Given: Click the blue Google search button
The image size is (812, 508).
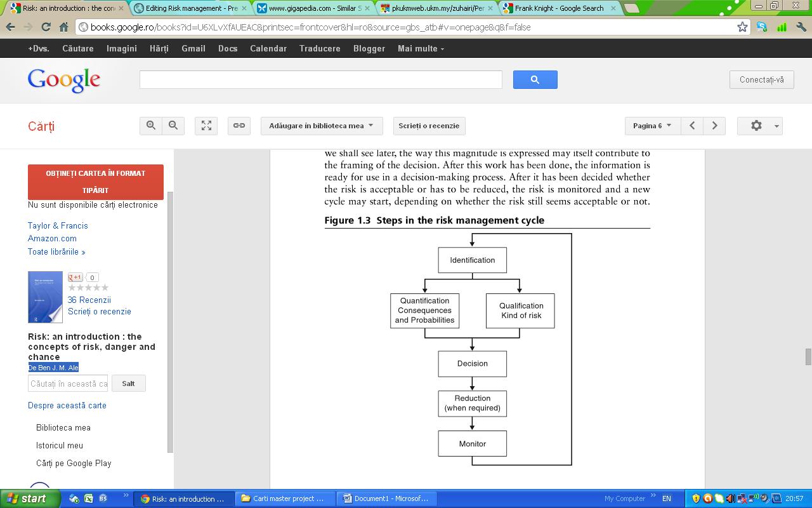Looking at the screenshot, I should [x=535, y=79].
